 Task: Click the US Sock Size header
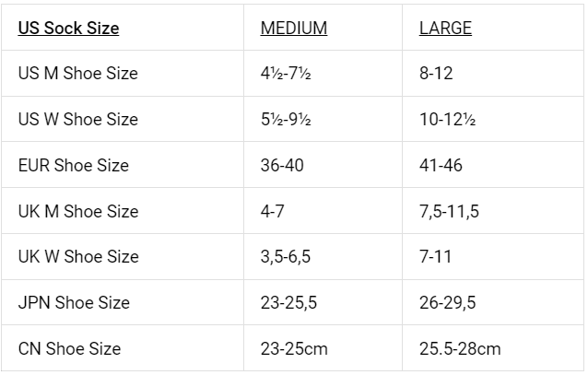point(68,28)
